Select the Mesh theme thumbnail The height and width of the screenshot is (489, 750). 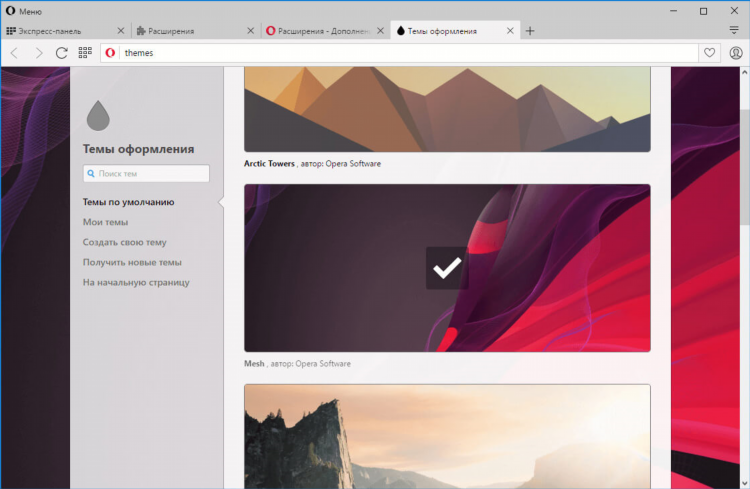[x=447, y=268]
